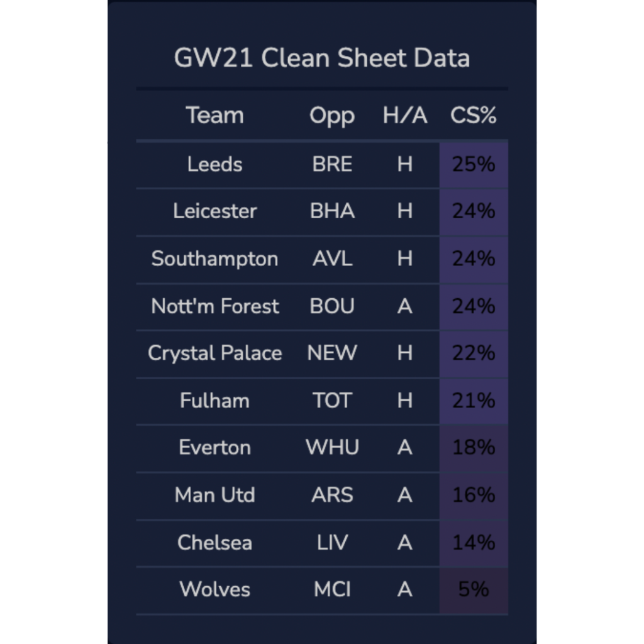Image resolution: width=644 pixels, height=644 pixels.
Task: Click the 18% cell in Everton row
Action: click(x=473, y=448)
